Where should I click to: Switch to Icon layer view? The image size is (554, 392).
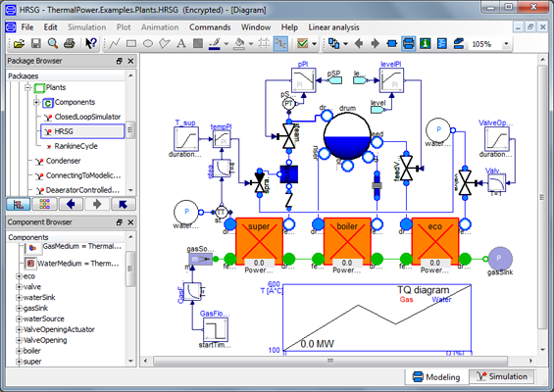(x=392, y=44)
